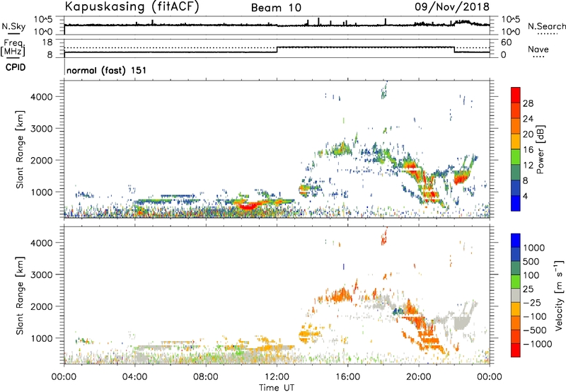
Task: Click the 'Kapuskasing (fitACF)' title text
Action: [132, 6]
